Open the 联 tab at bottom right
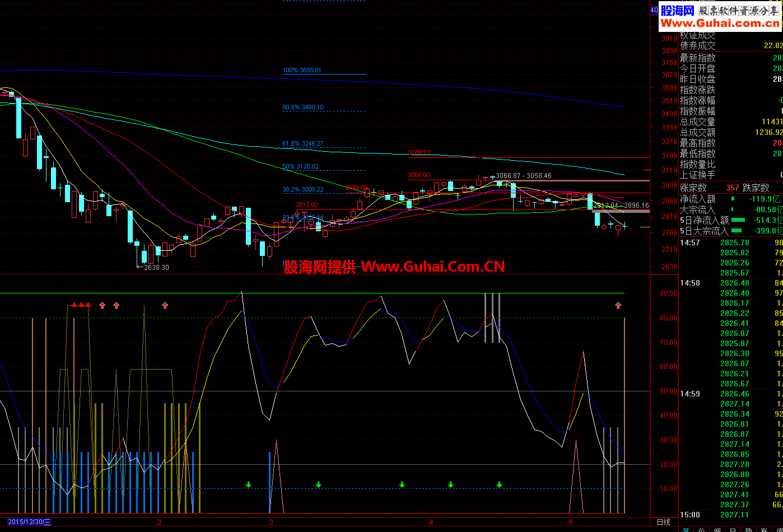 tap(764, 529)
